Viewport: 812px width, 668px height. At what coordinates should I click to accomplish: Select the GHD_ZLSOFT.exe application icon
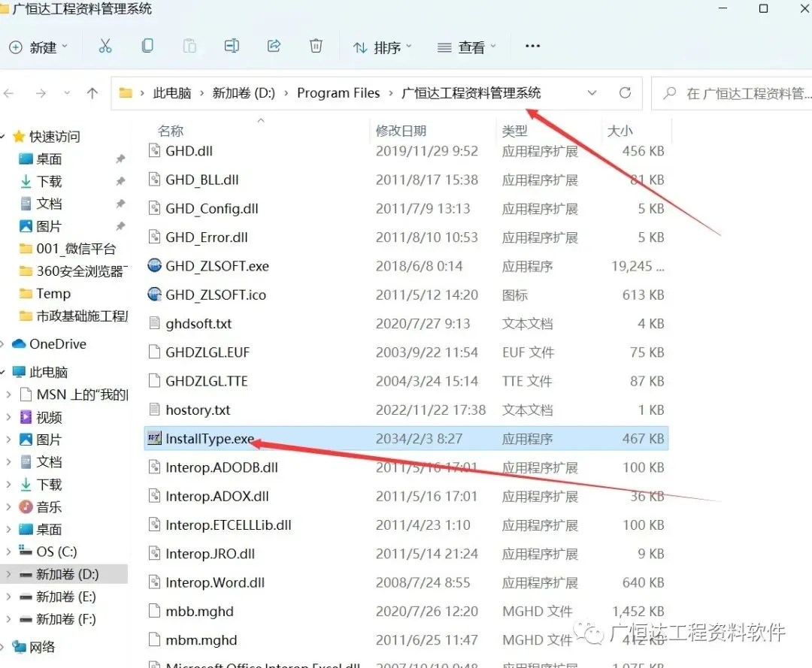tap(154, 265)
